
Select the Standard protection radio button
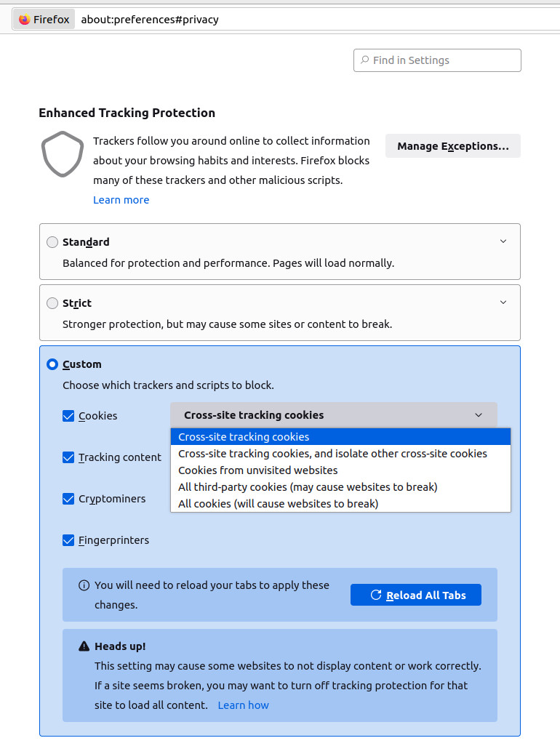(x=52, y=241)
